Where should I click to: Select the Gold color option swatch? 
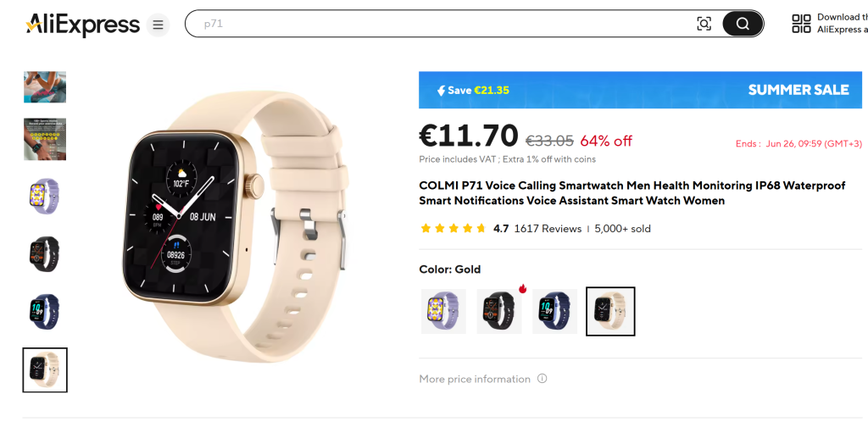click(x=610, y=311)
